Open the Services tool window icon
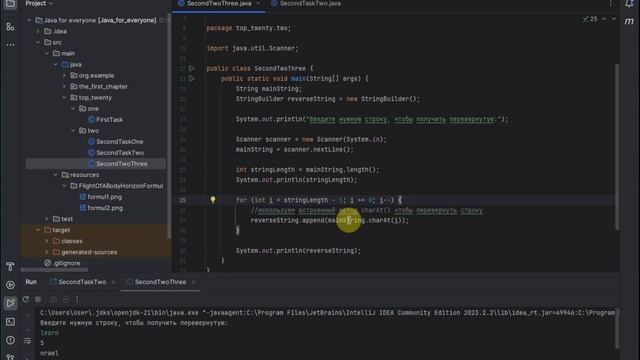The width and height of the screenshot is (640, 360). coord(10,285)
